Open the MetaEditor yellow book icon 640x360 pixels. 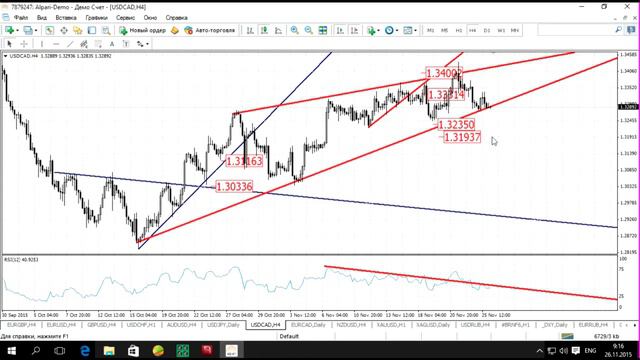tap(175, 30)
